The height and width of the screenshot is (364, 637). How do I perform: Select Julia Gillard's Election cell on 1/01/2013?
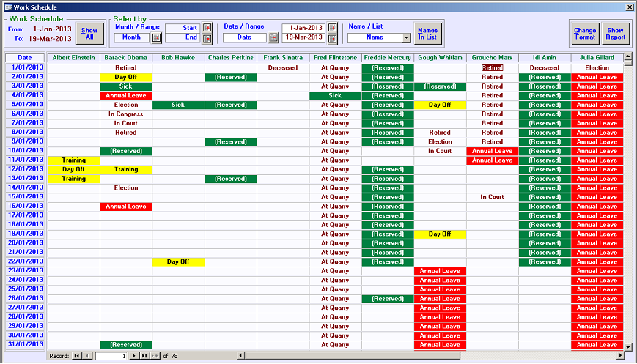coord(597,68)
